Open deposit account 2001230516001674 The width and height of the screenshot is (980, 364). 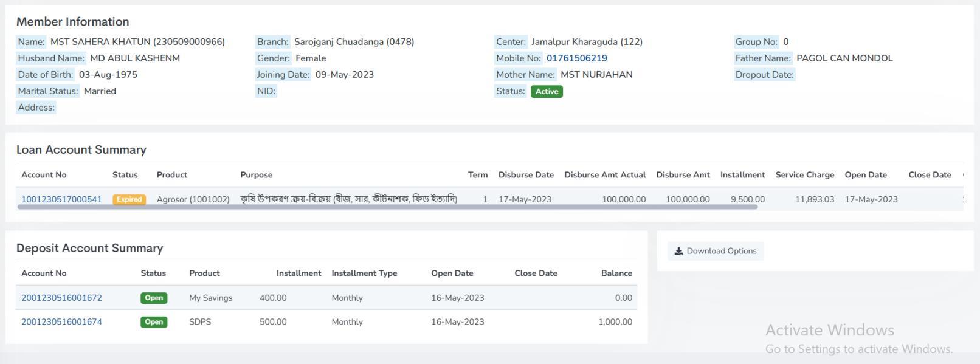coord(61,322)
